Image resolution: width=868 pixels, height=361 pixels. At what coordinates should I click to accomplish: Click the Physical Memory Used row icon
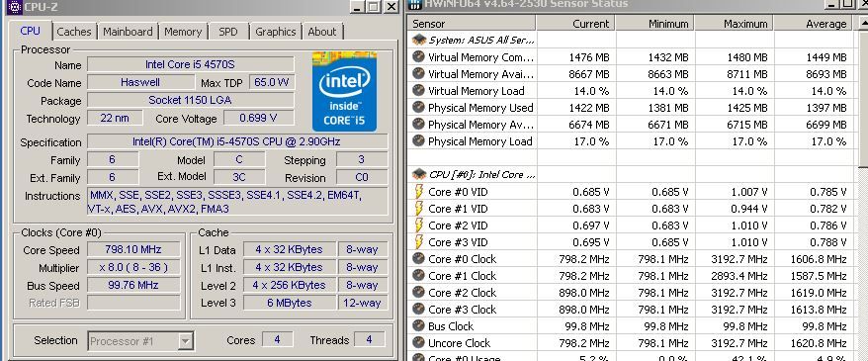pyautogui.click(x=418, y=107)
